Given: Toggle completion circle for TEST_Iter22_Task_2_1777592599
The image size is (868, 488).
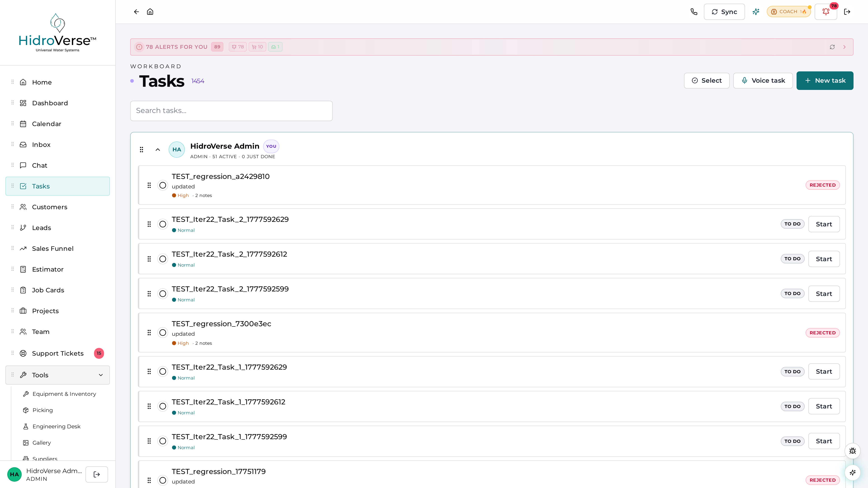Looking at the screenshot, I should tap(163, 294).
